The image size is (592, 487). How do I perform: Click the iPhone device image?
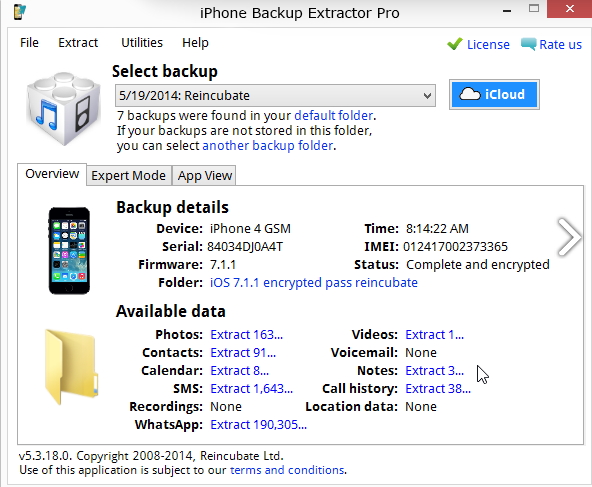69,250
